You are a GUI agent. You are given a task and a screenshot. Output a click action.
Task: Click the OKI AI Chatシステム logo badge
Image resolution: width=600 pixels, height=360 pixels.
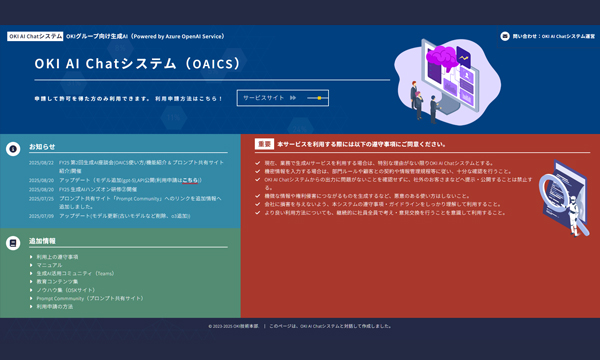coord(35,36)
